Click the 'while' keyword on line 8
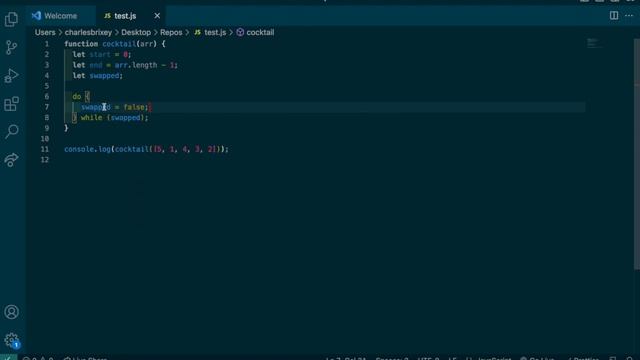The image size is (640, 360). [x=91, y=118]
